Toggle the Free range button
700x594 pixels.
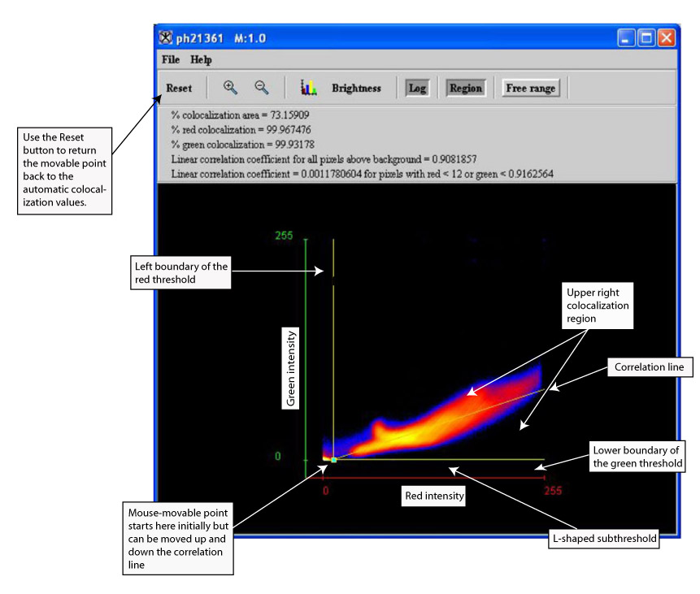[x=530, y=89]
